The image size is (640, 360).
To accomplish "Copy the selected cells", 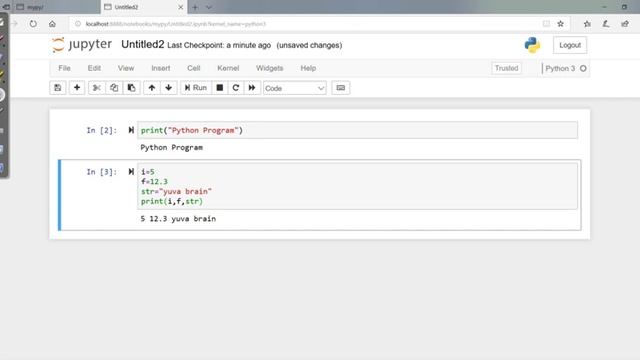I will [x=114, y=88].
